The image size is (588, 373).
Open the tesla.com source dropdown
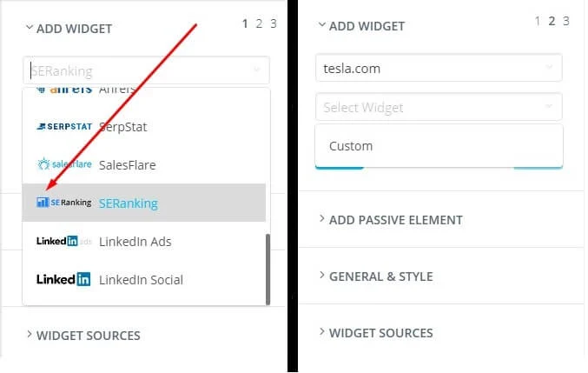pyautogui.click(x=438, y=68)
